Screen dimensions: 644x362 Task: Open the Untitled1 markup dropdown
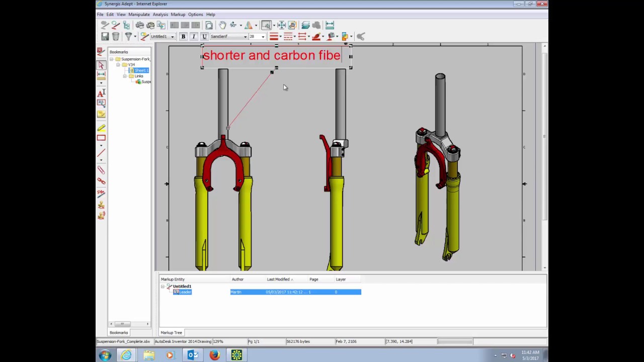click(x=172, y=37)
